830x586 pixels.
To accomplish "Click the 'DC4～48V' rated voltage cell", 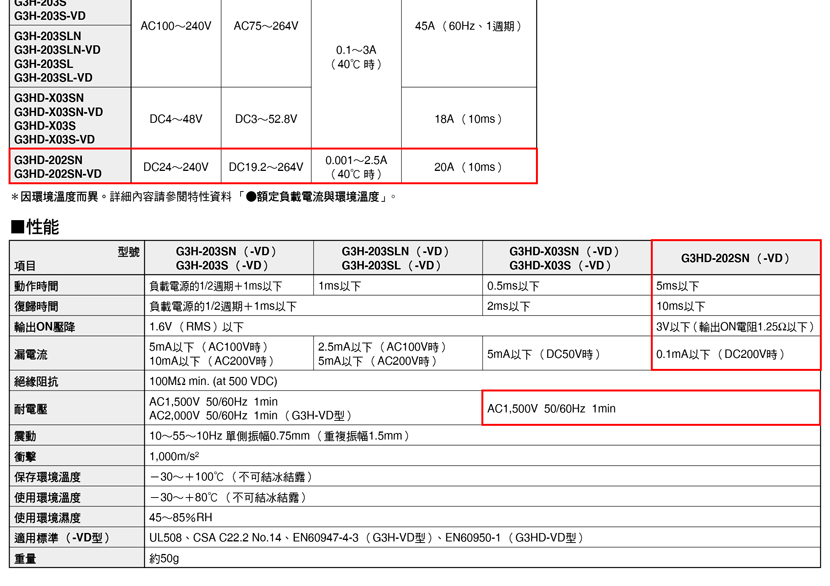I will coord(176,119).
